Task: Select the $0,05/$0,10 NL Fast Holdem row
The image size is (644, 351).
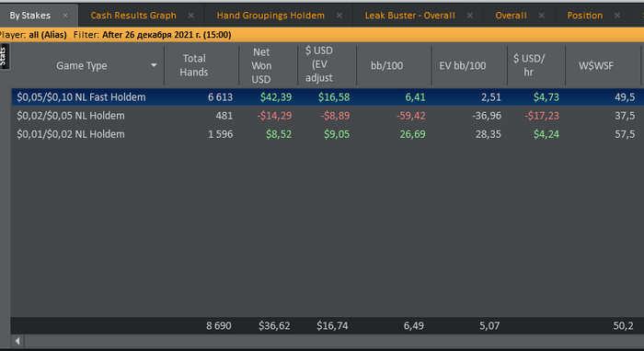Action: click(328, 97)
